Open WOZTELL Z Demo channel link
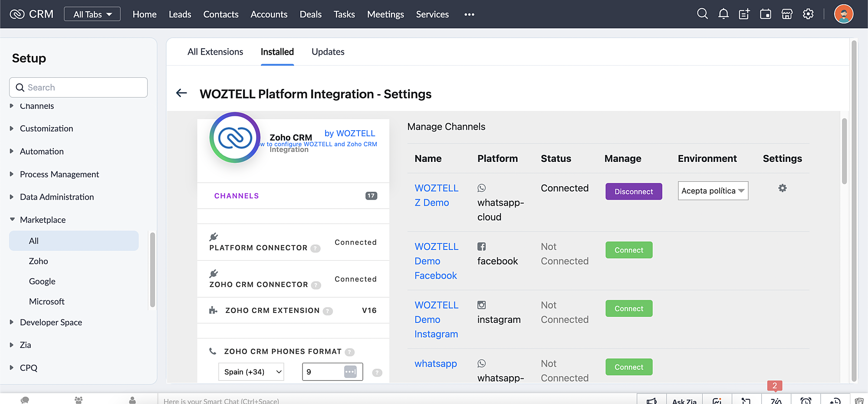Viewport: 868px width, 404px height. [x=436, y=195]
